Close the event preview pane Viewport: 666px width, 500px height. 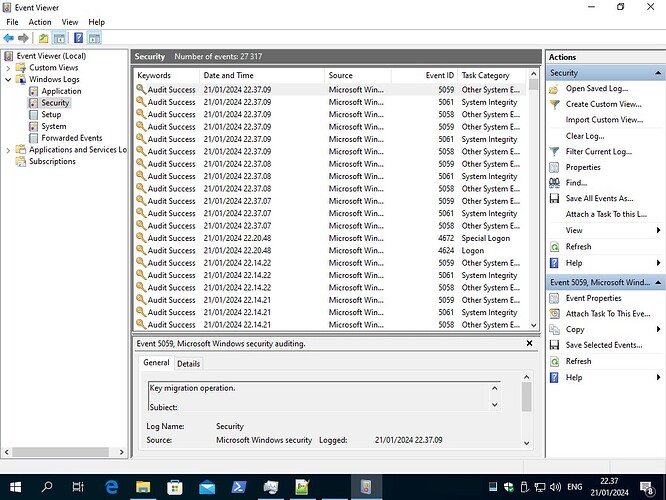529,343
